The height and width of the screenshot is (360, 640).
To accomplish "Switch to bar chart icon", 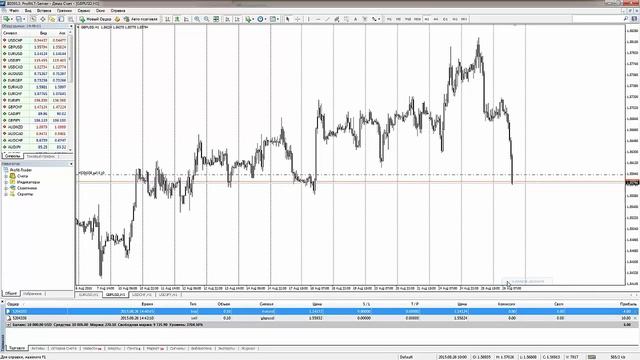I will pyautogui.click(x=167, y=19).
